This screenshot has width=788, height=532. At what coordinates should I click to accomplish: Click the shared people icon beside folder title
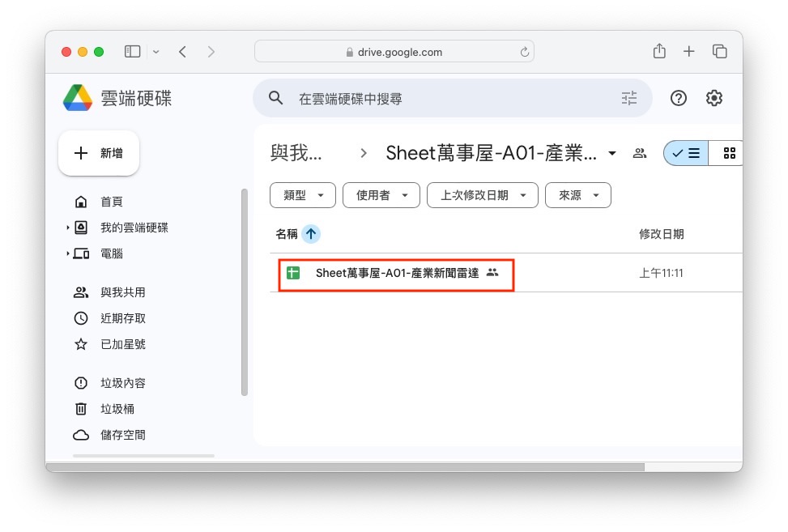pos(639,153)
